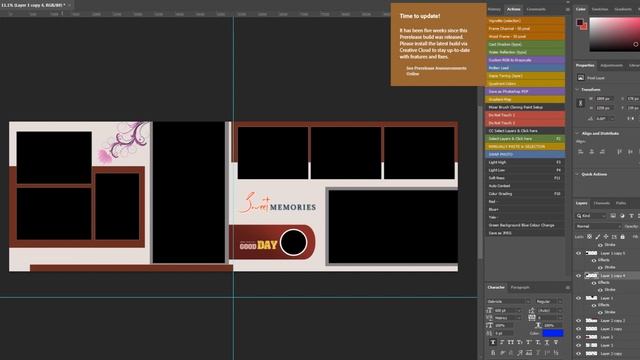
Task: Align vertical centers in Properties
Action: click(x=630, y=152)
